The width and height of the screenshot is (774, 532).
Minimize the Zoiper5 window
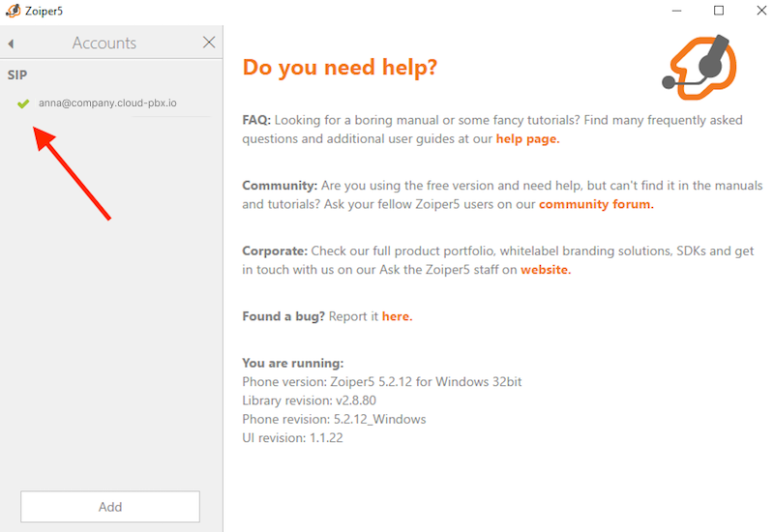click(x=675, y=11)
